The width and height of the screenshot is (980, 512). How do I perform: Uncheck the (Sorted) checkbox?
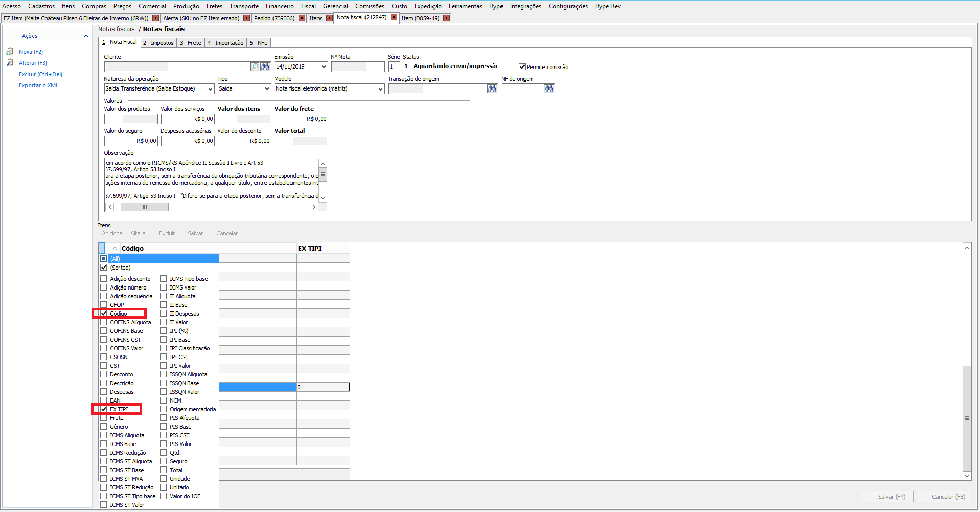104,268
